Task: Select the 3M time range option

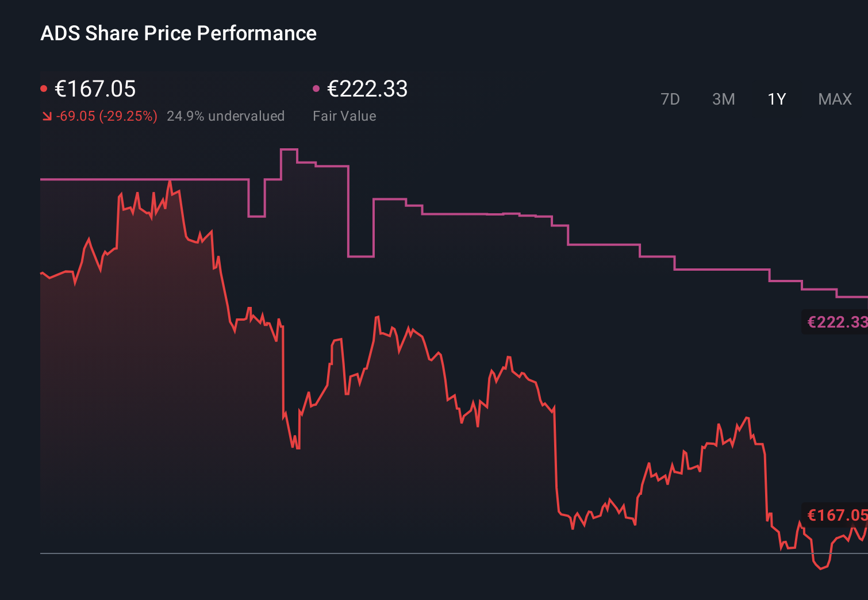Action: 724,99
